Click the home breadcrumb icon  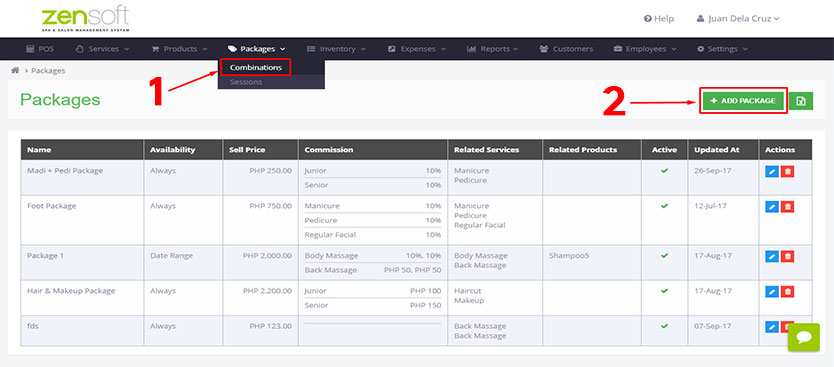coord(15,70)
